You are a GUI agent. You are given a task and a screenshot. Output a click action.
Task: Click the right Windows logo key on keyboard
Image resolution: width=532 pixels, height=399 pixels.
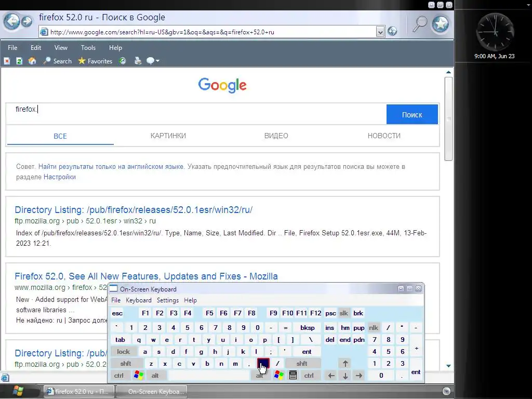click(278, 375)
